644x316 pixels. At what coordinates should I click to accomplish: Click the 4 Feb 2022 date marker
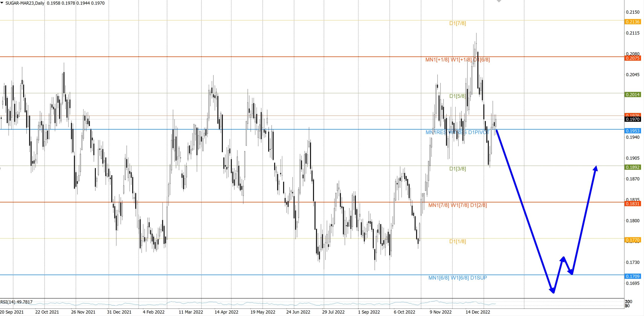tap(153, 312)
